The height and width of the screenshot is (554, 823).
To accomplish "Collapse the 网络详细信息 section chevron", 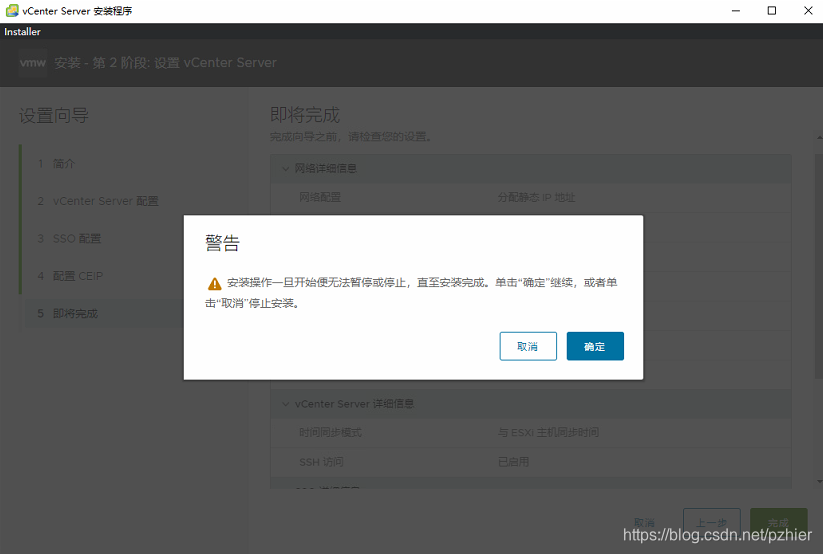I will (x=286, y=169).
